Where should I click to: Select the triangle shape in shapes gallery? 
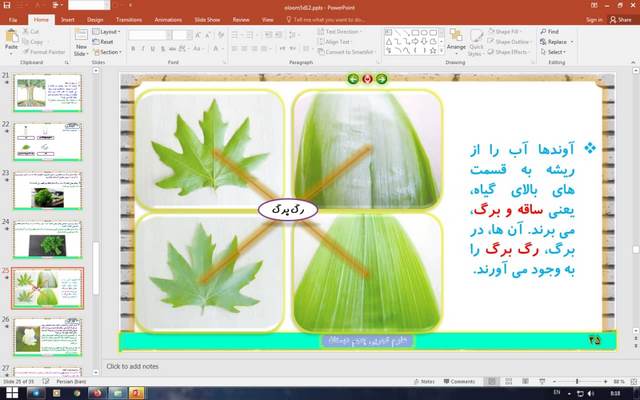coord(389,42)
